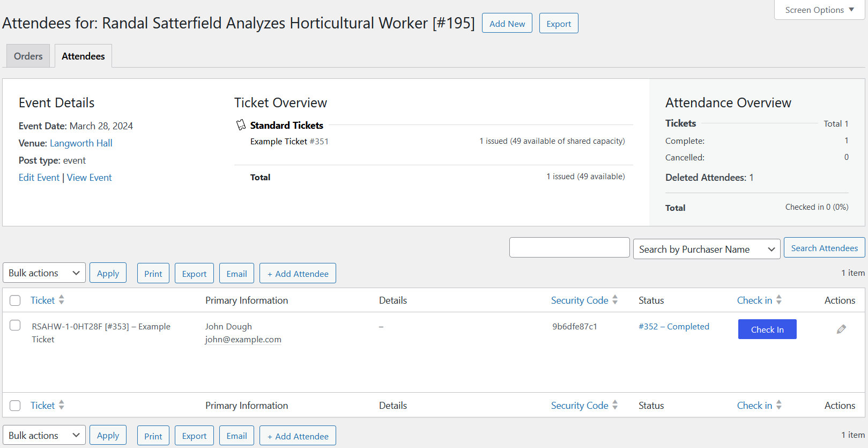868x448 pixels.
Task: Sort by Check in arrows in the footer row
Action: pos(779,405)
